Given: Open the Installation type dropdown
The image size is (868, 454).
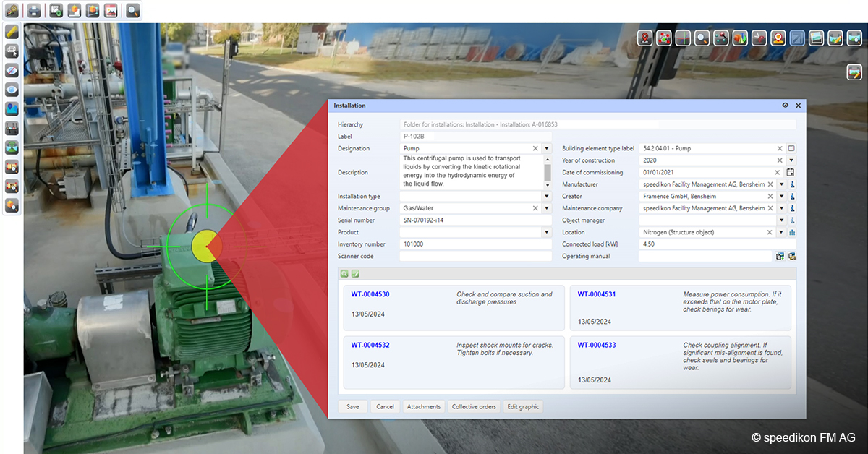Looking at the screenshot, I should 547,196.
